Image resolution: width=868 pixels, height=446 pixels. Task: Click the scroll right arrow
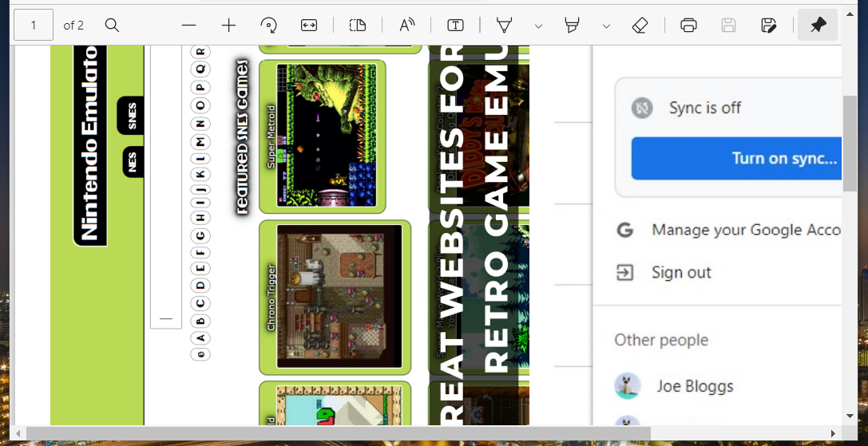[x=834, y=433]
